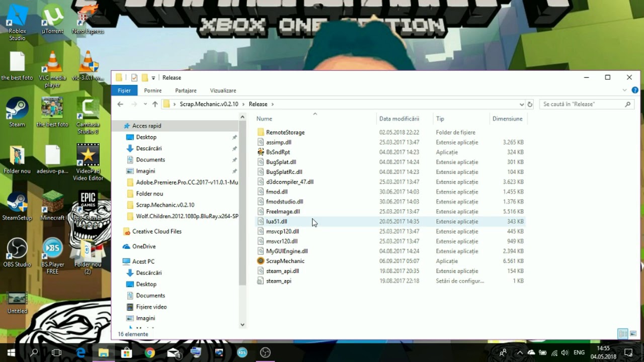Unpin Documents from Quick access
The width and height of the screenshot is (644, 362).
[234, 159]
